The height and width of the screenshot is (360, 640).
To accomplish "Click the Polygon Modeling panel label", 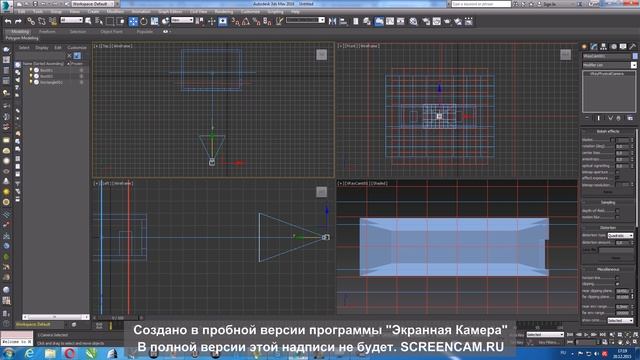I will 22,38.
